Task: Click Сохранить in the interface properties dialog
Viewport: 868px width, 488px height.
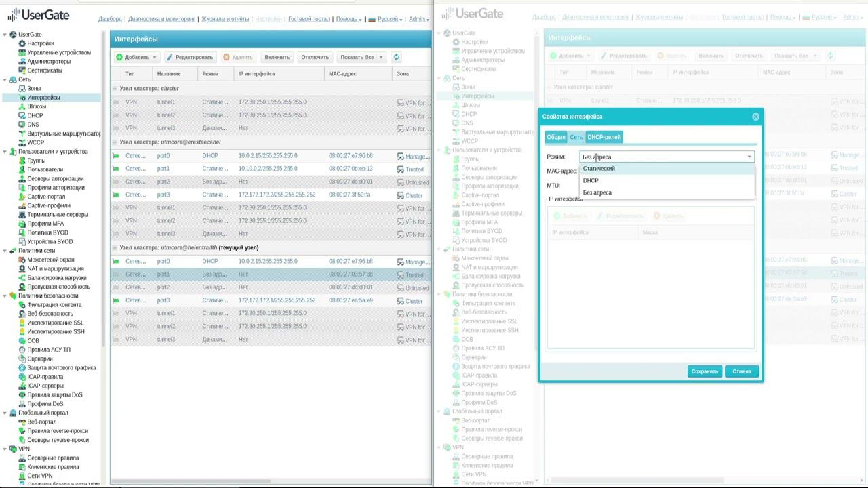Action: pos(705,371)
